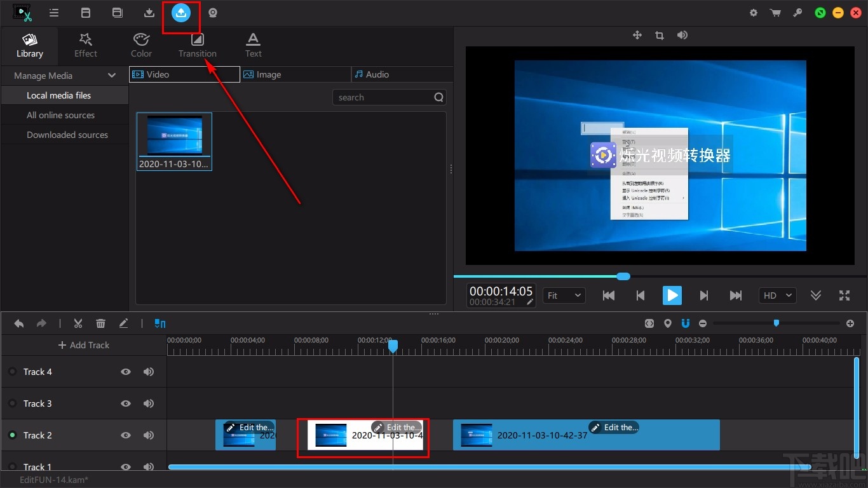Screen dimensions: 868x488
Task: Toggle visibility of Track 2
Action: [x=126, y=435]
